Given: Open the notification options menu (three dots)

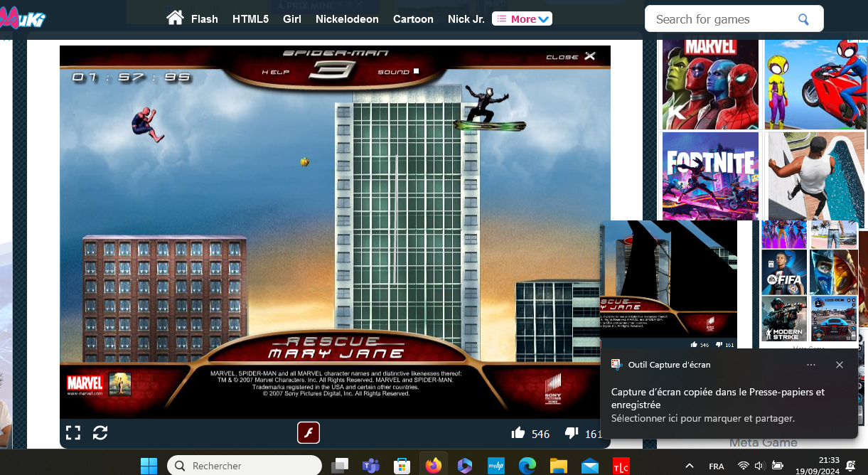Looking at the screenshot, I should click(811, 365).
